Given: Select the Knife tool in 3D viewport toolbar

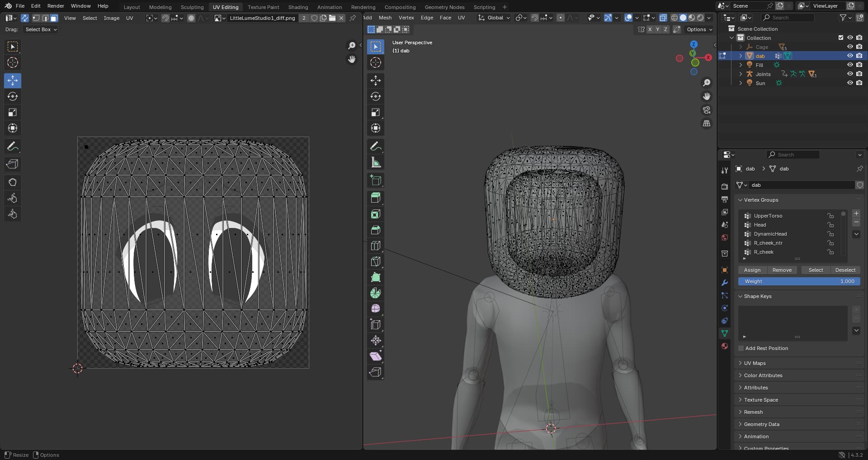Looking at the screenshot, I should click(375, 261).
